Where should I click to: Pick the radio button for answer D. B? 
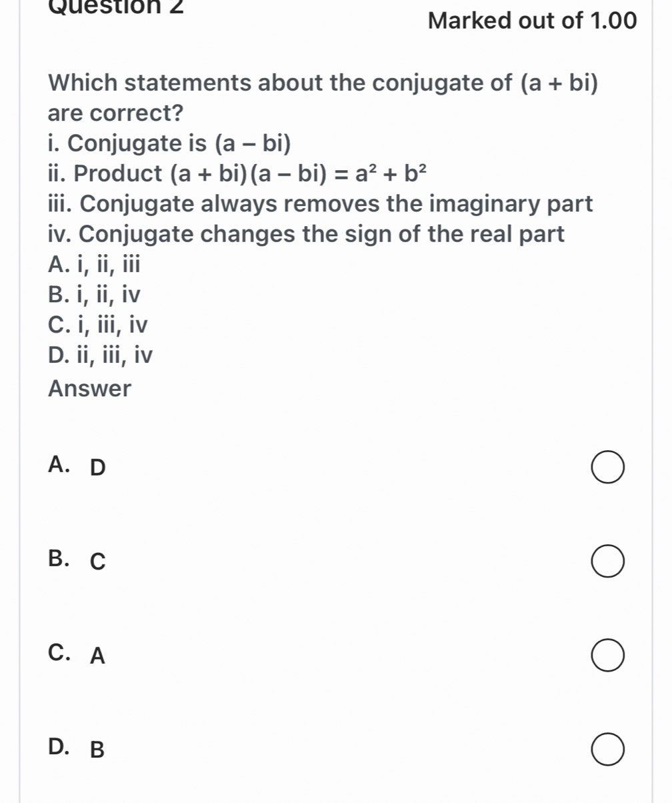(607, 749)
